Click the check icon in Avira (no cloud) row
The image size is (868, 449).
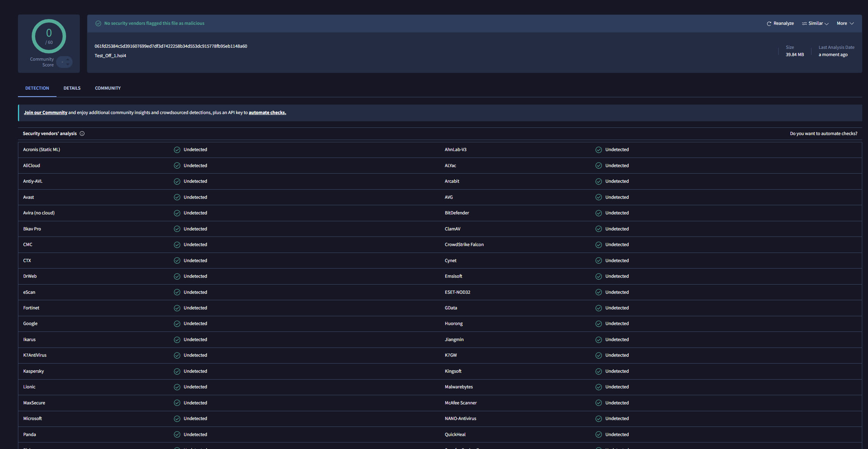click(x=177, y=213)
